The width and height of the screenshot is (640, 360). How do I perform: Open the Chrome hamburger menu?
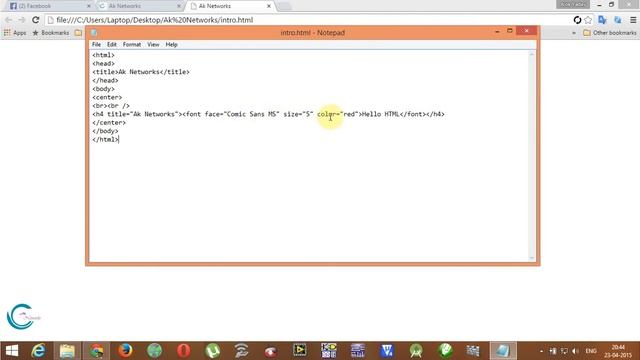633,20
